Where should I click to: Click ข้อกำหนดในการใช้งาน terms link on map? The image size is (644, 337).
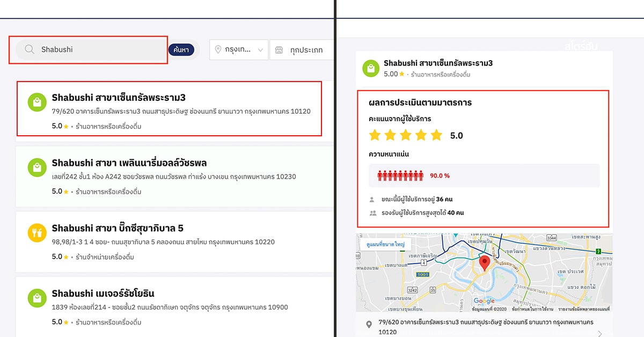point(532,310)
